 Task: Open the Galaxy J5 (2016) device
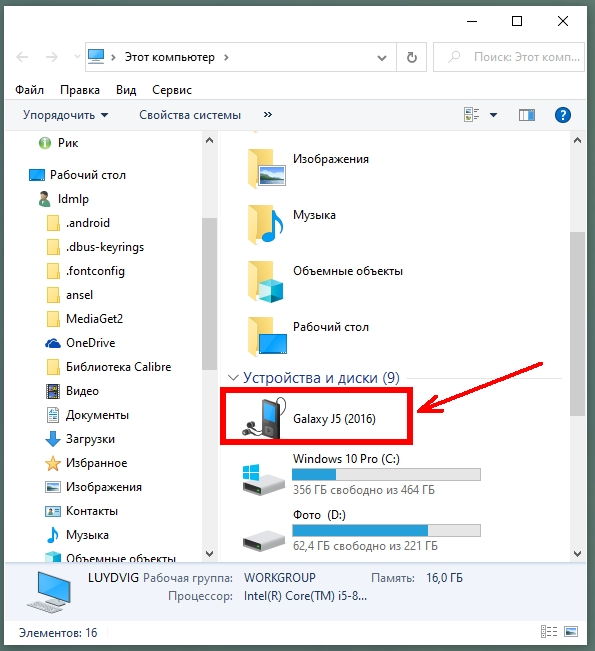[x=309, y=418]
